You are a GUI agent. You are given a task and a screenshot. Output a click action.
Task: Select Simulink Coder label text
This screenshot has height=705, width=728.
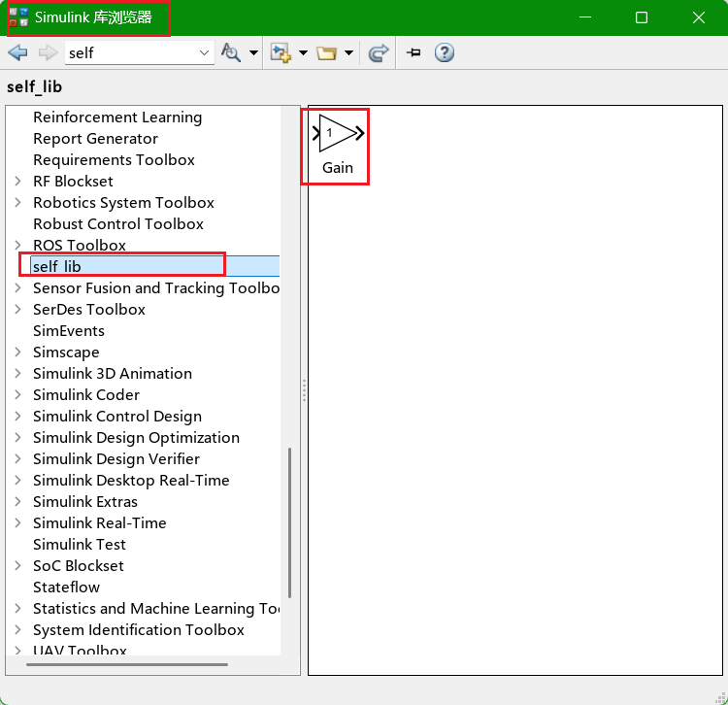86,395
